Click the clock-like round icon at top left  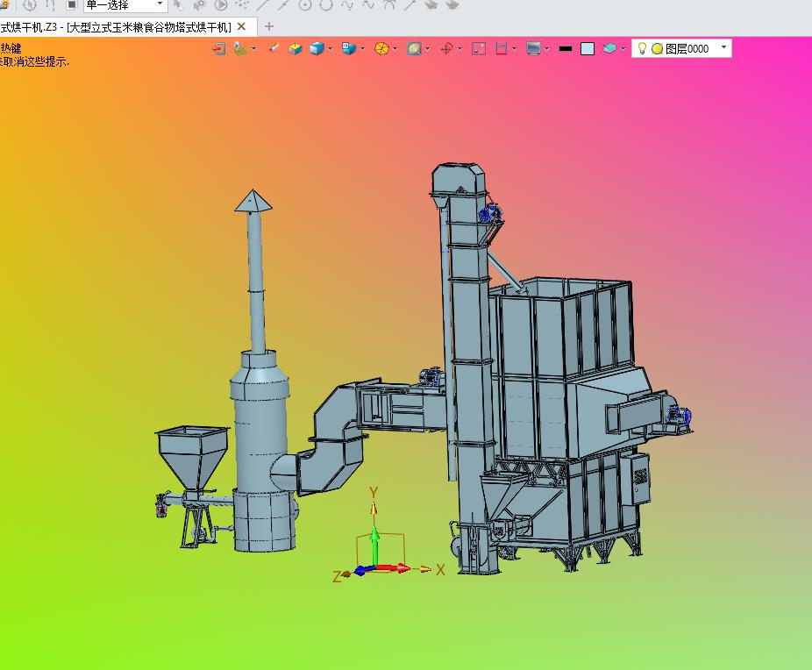(29, 4)
